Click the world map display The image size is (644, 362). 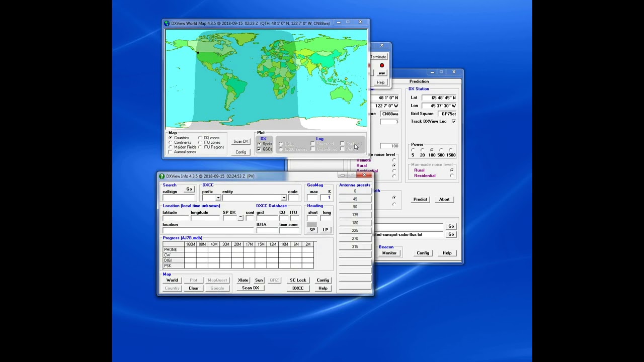[266, 79]
